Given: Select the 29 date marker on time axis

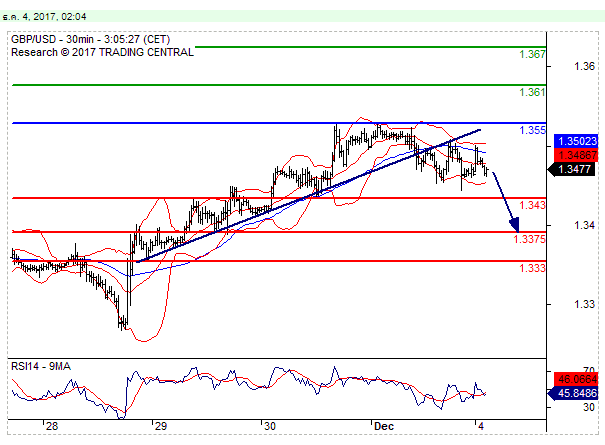Looking at the screenshot, I should [x=160, y=425].
